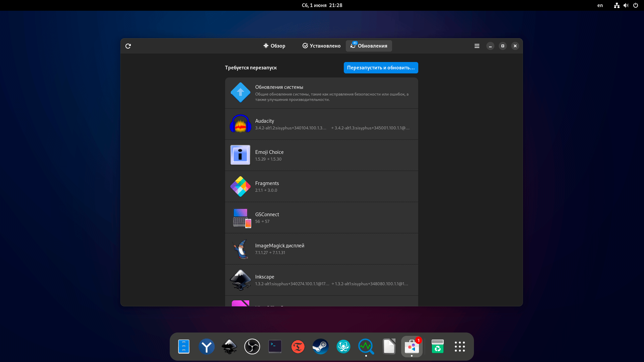
Task: Switch to the Обзор tab
Action: [x=274, y=46]
